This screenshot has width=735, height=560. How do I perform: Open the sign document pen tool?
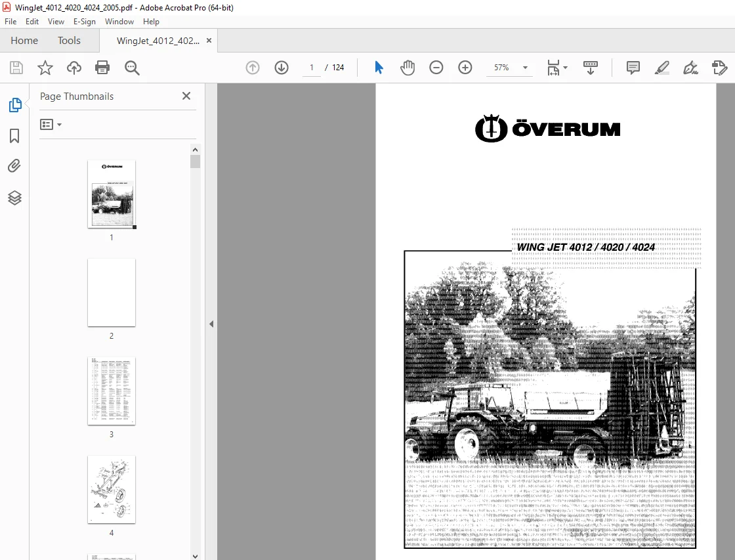click(690, 68)
